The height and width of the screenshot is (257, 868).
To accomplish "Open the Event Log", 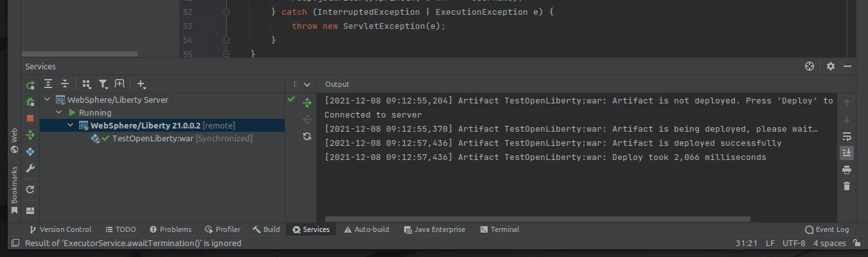I will coord(827,229).
